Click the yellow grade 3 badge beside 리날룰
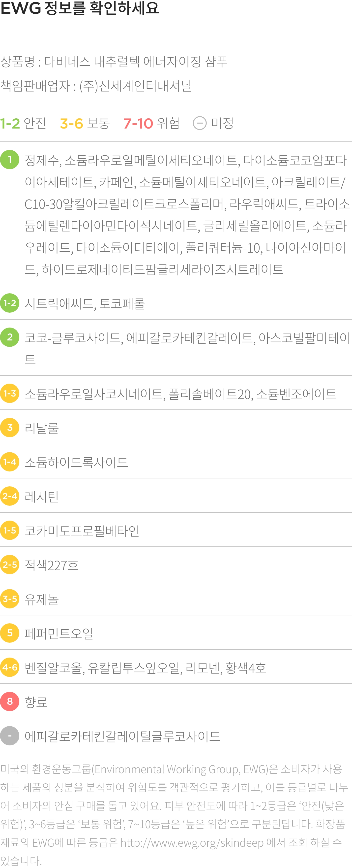Viewport: 352px width, 868px height. [10, 428]
